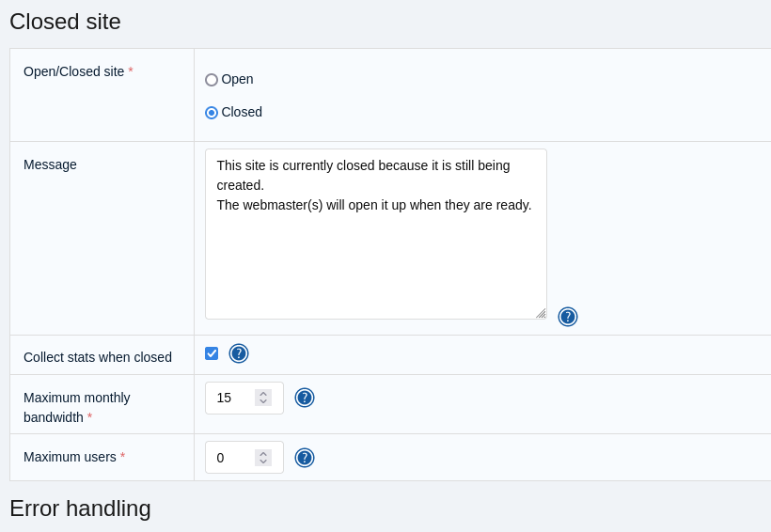Show help for Collect stats when closed
771x532 pixels.
pos(239,353)
